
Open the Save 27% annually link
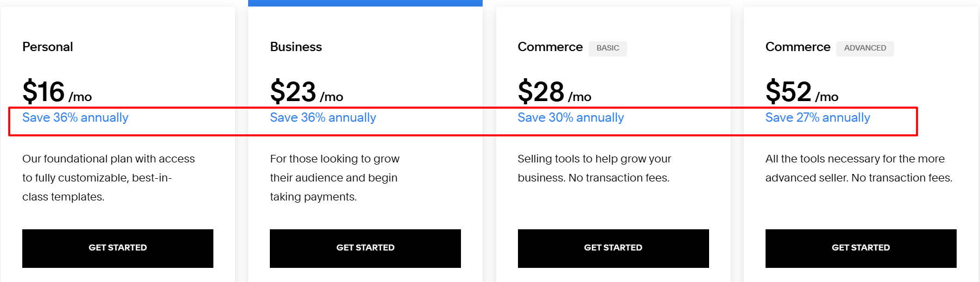(x=818, y=118)
